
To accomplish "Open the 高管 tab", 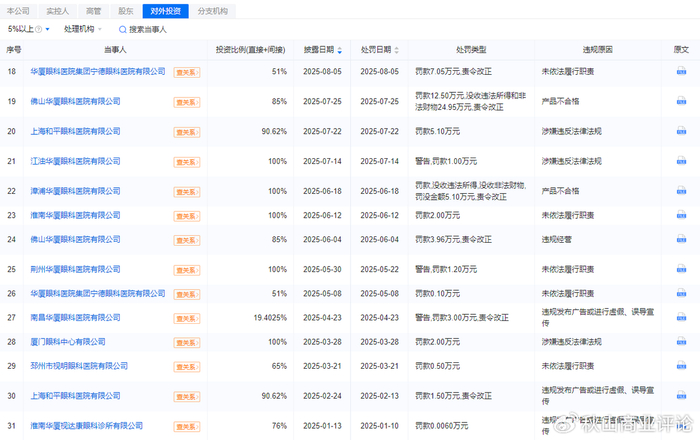I will [92, 11].
